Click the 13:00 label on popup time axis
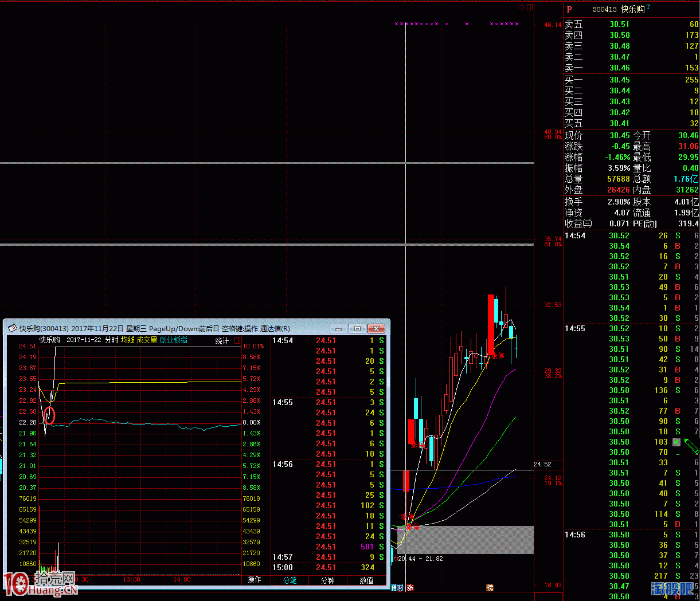This screenshot has height=601, width=700. click(132, 579)
